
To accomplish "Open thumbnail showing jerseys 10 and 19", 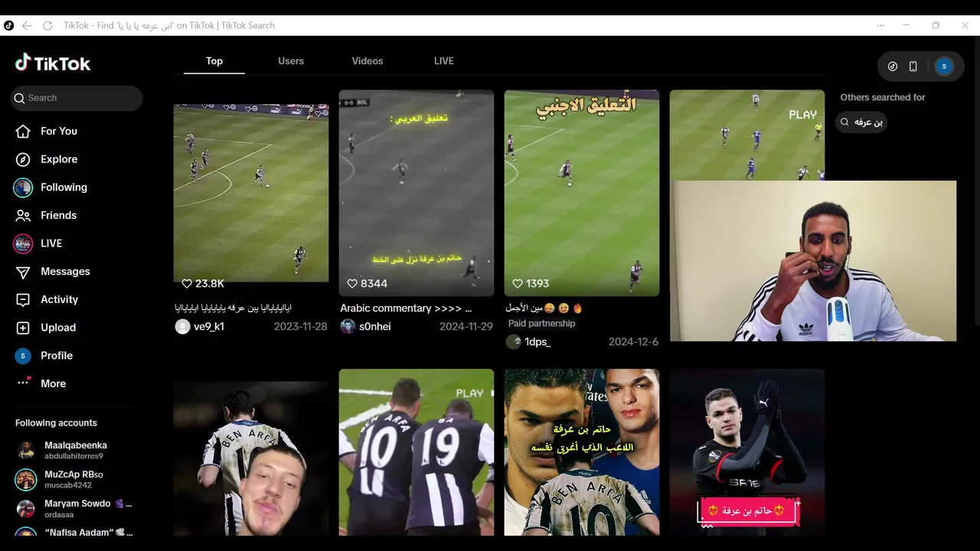I will point(416,452).
